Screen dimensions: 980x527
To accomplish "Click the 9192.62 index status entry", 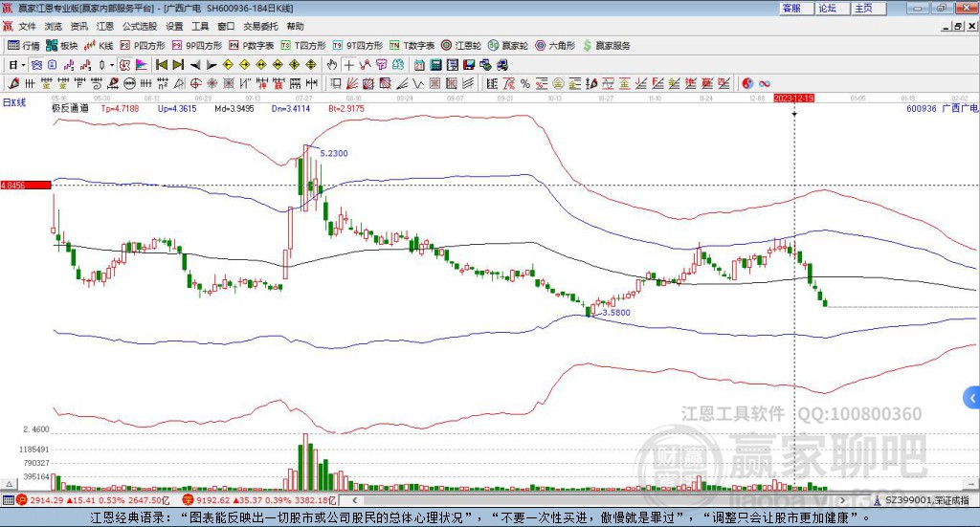I will click(258, 500).
